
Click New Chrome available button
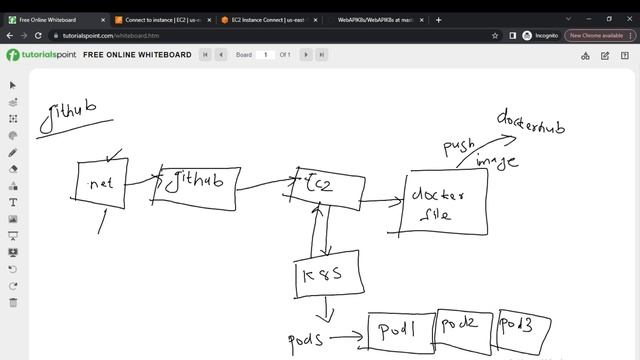tap(599, 36)
